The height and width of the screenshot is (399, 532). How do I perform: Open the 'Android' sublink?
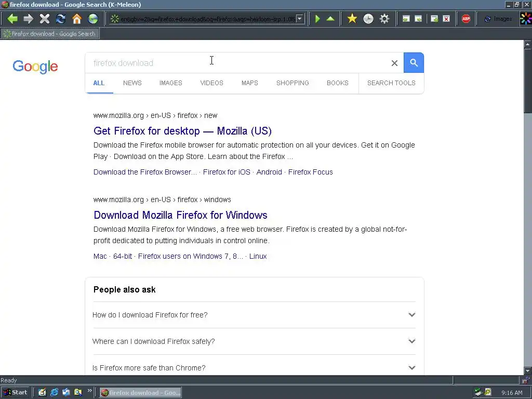[x=269, y=172]
